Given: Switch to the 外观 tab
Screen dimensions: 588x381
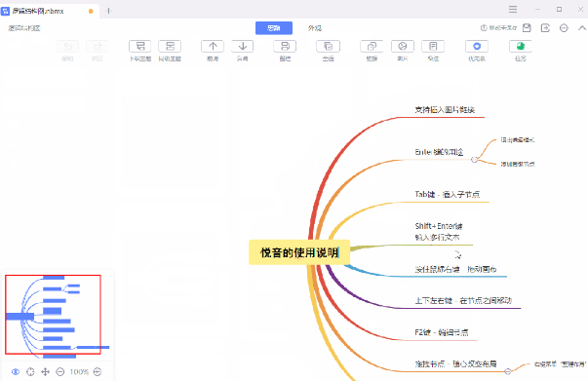Looking at the screenshot, I should (x=315, y=28).
